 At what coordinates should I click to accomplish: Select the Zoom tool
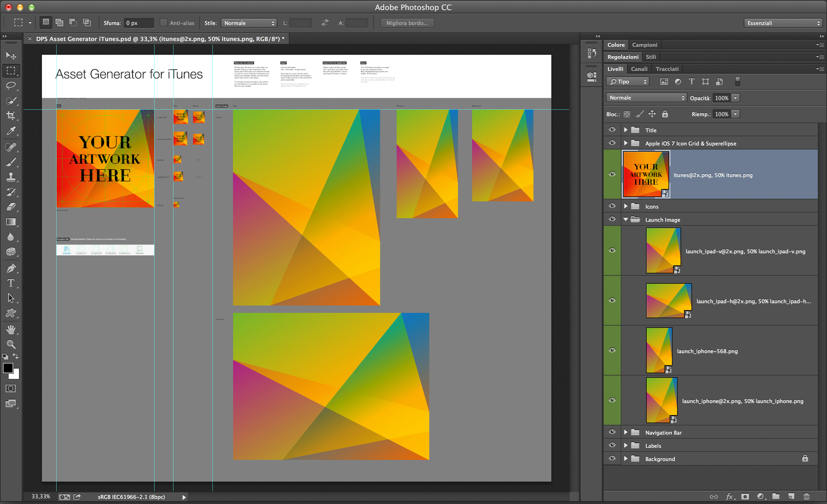coord(11,344)
